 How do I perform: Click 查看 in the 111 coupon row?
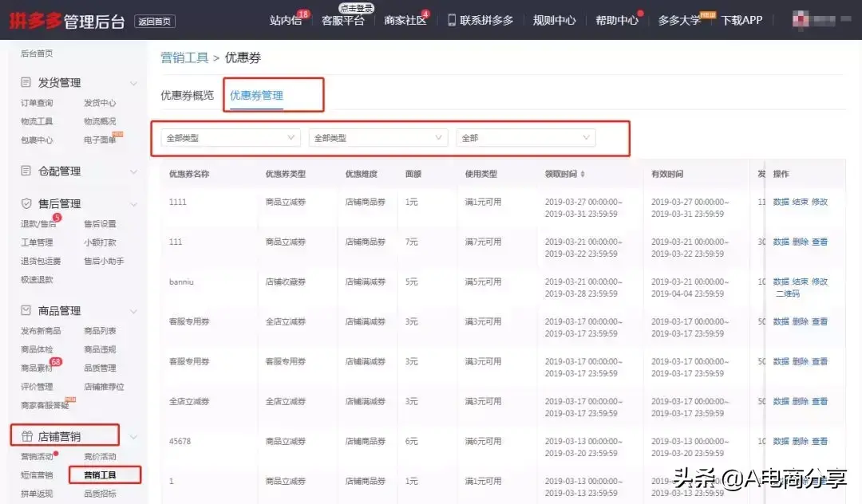819,242
